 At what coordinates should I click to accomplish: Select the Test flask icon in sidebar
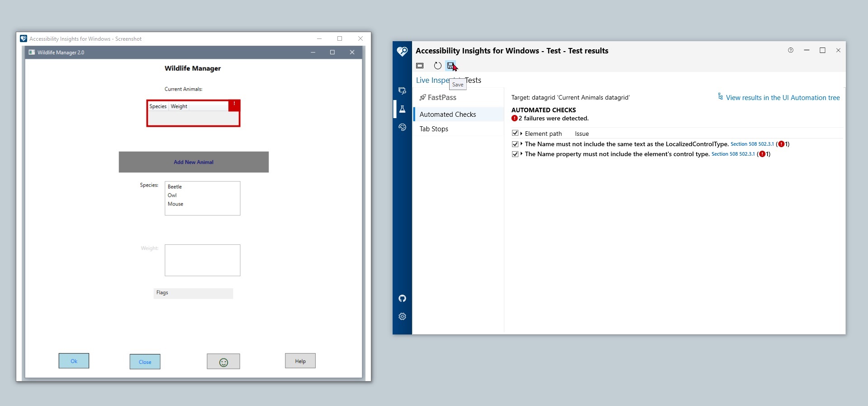coord(402,109)
